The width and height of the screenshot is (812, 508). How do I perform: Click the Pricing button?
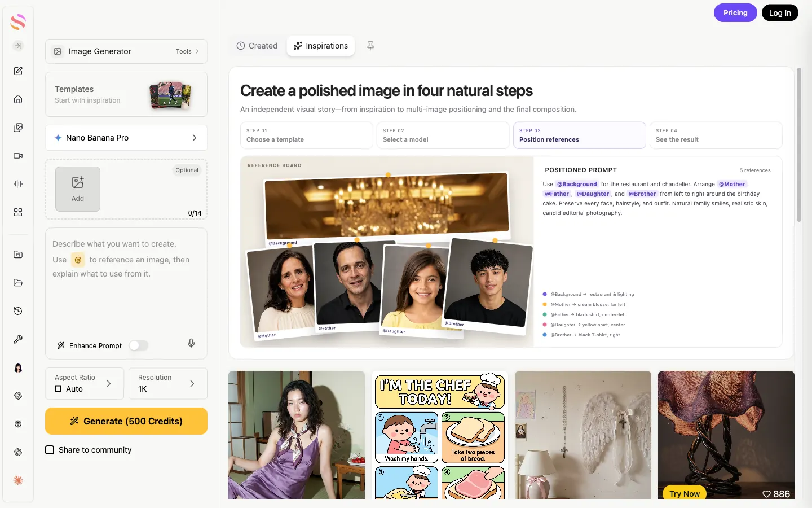tap(735, 12)
